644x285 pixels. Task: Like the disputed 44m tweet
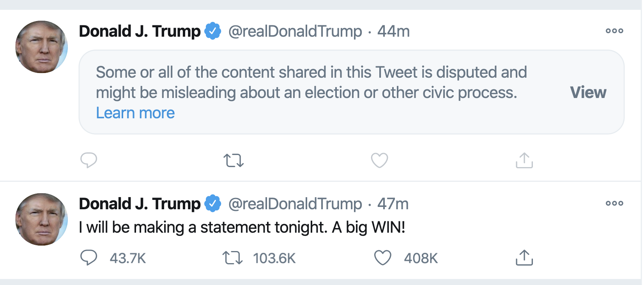pos(379,160)
